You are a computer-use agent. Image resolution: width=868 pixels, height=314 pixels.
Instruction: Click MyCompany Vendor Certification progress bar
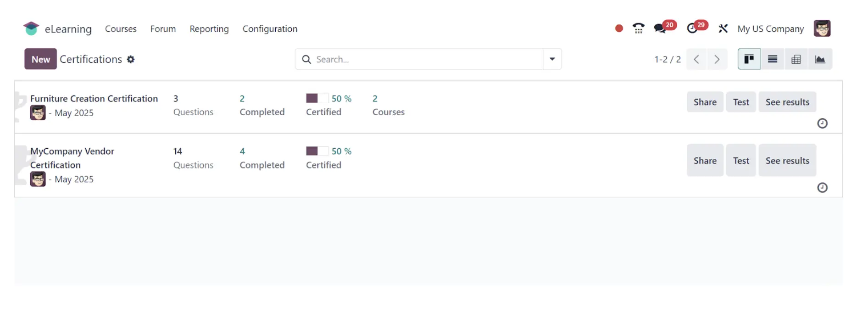point(317,151)
